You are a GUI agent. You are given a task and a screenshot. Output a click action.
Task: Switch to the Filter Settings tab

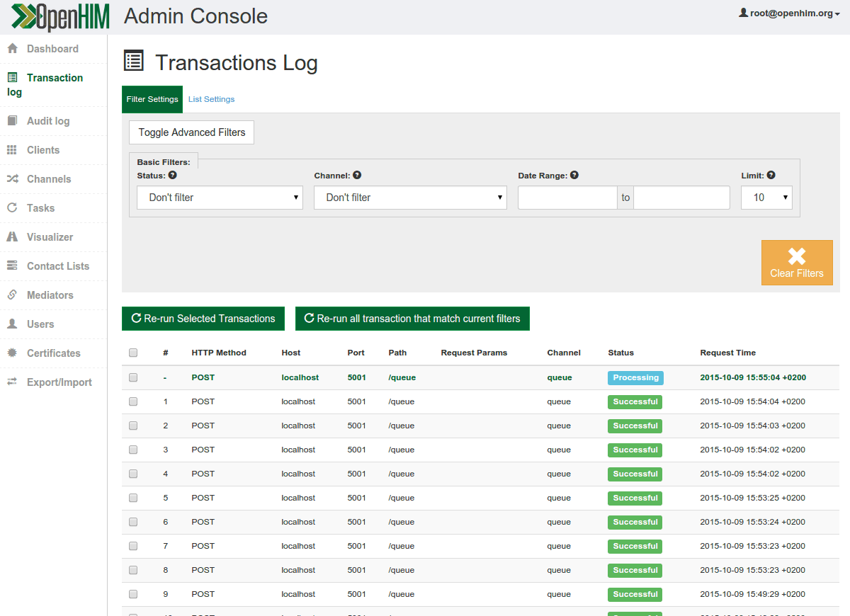(x=152, y=99)
